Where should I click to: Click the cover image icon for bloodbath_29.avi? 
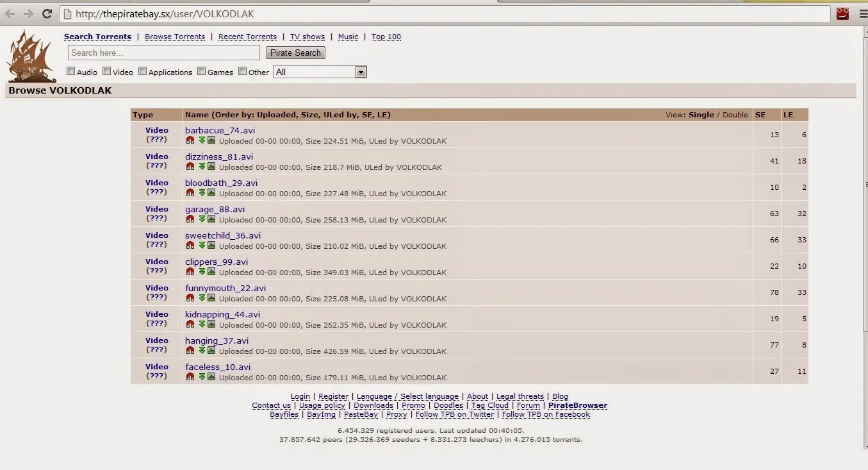click(211, 192)
